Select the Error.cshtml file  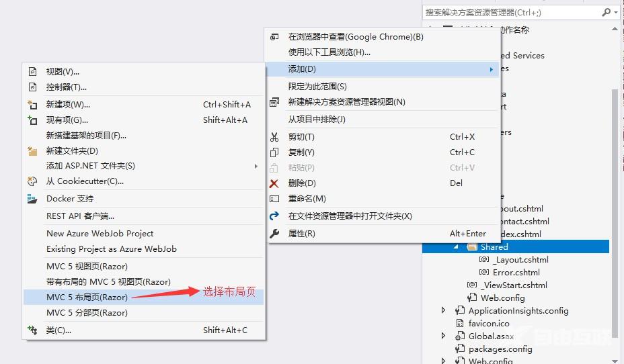(x=516, y=272)
